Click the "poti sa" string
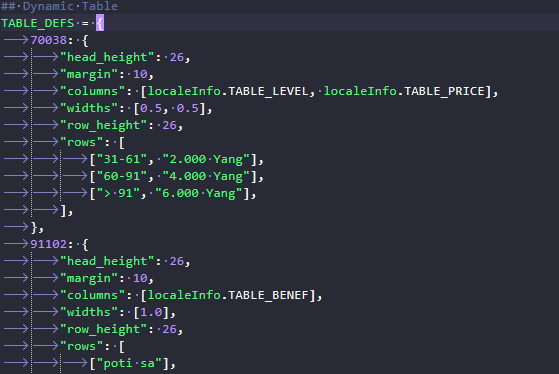This screenshot has height=374, width=559. (x=129, y=363)
